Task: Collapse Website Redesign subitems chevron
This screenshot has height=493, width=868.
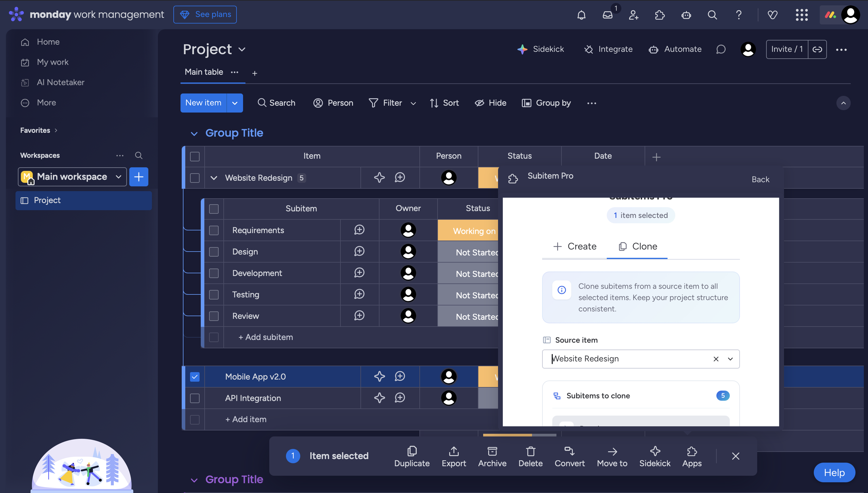Action: point(214,178)
